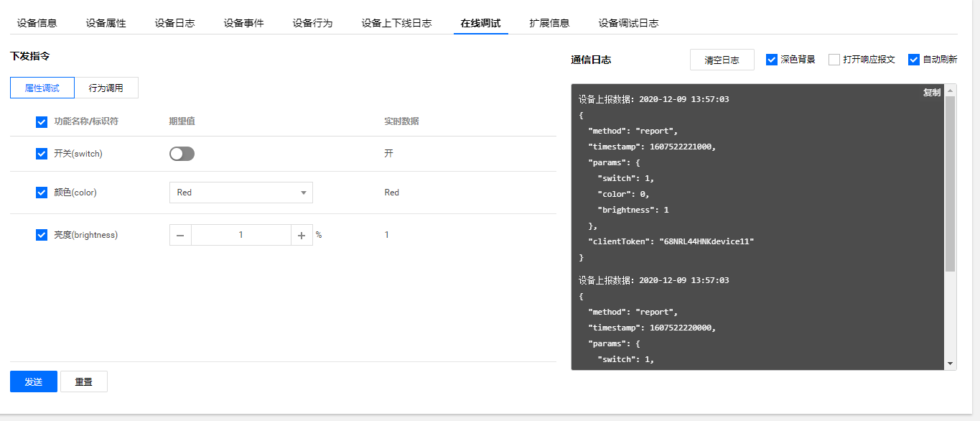Viewport: 980px width, 421px height.
Task: Click the real-time value 开 in switch row
Action: point(388,154)
